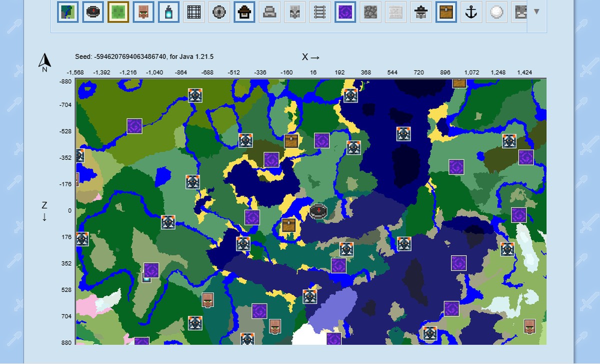Disable the buried treasure chest icon
The width and height of the screenshot is (600, 364).
[446, 12]
